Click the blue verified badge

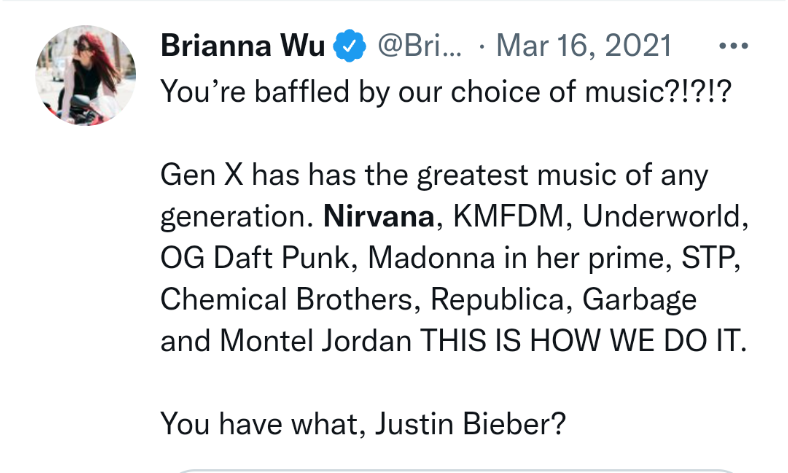[x=349, y=46]
